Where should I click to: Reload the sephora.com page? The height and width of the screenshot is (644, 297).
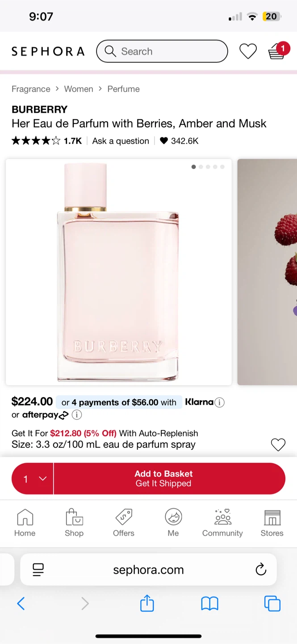(x=261, y=569)
